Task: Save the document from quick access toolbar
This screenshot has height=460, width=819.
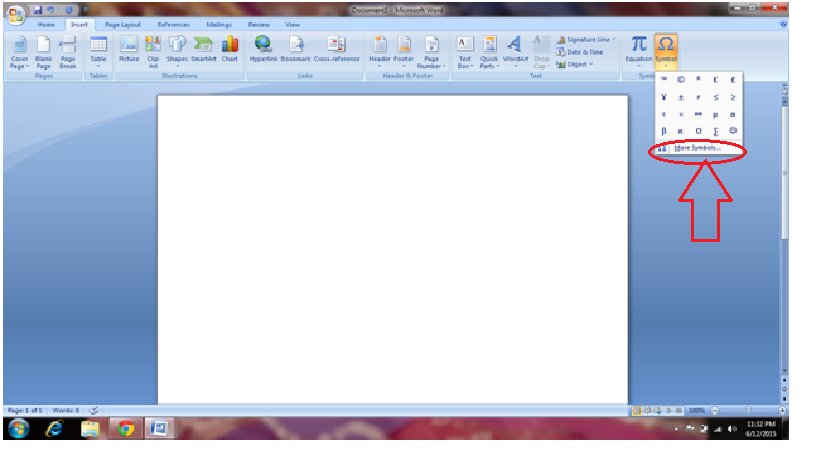Action: tap(38, 10)
